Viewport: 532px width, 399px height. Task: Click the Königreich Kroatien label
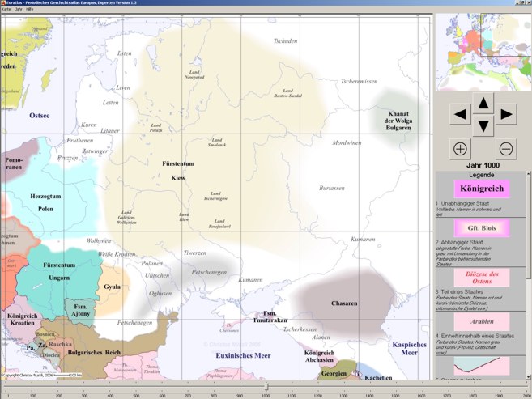[22, 320]
